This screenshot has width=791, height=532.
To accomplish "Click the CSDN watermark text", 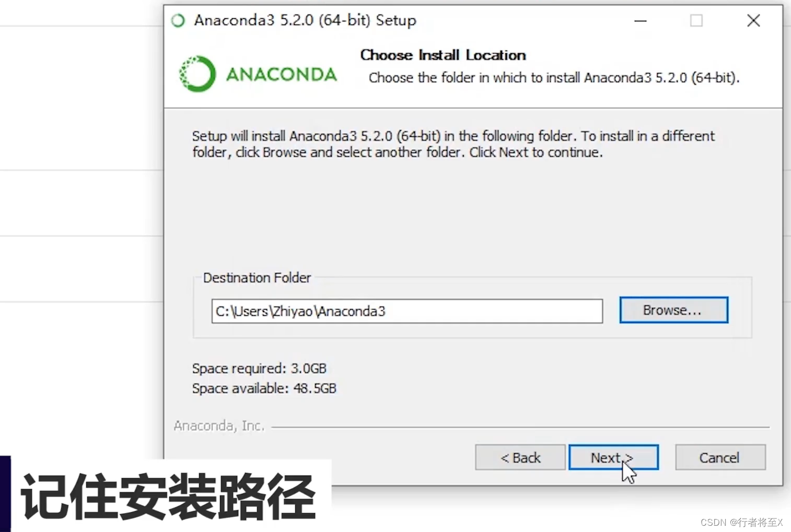I will 742,522.
